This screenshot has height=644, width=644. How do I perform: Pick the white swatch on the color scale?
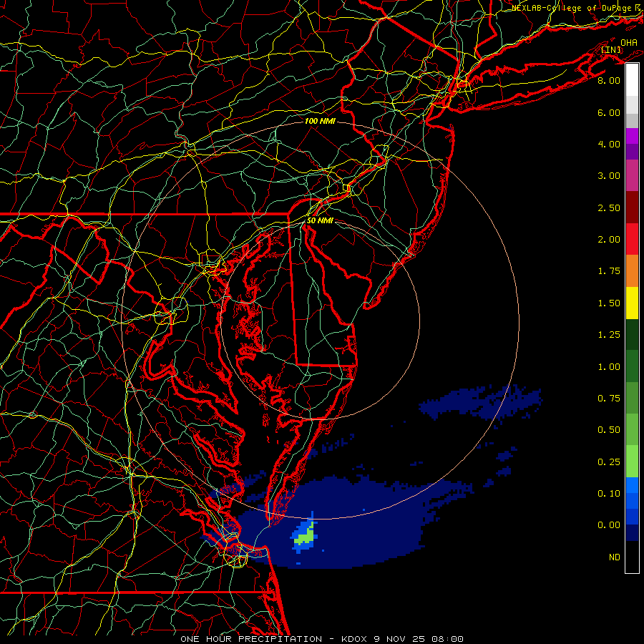(632, 80)
